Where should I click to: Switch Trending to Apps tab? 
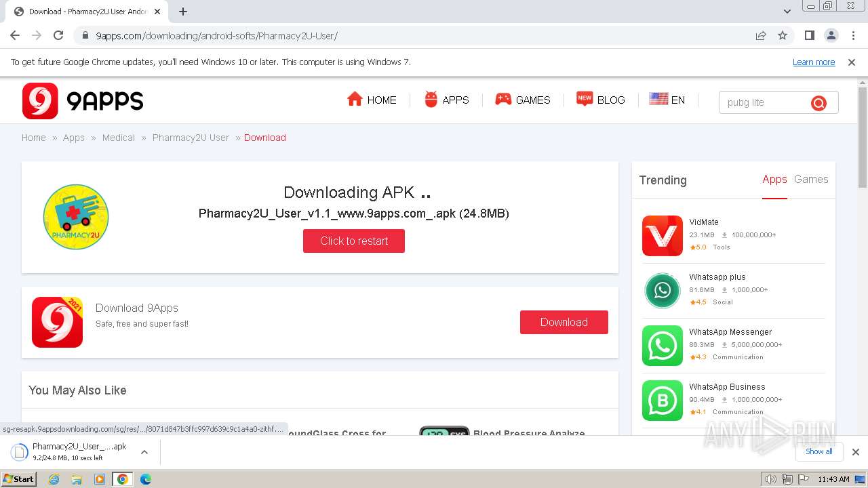point(774,180)
